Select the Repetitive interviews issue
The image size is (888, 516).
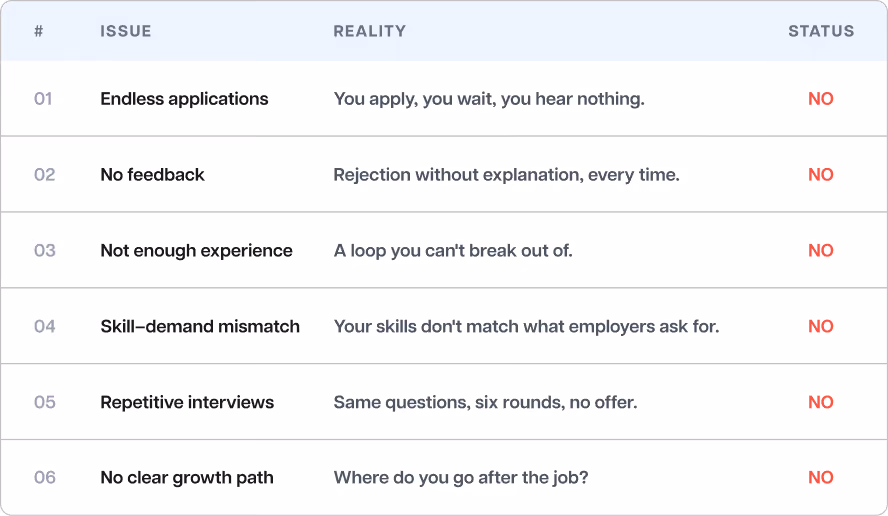[187, 402]
